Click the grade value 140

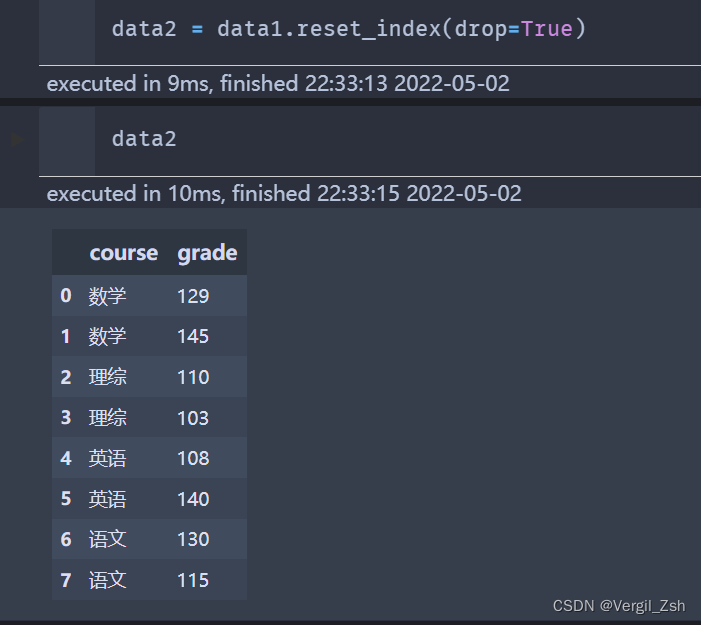193,498
